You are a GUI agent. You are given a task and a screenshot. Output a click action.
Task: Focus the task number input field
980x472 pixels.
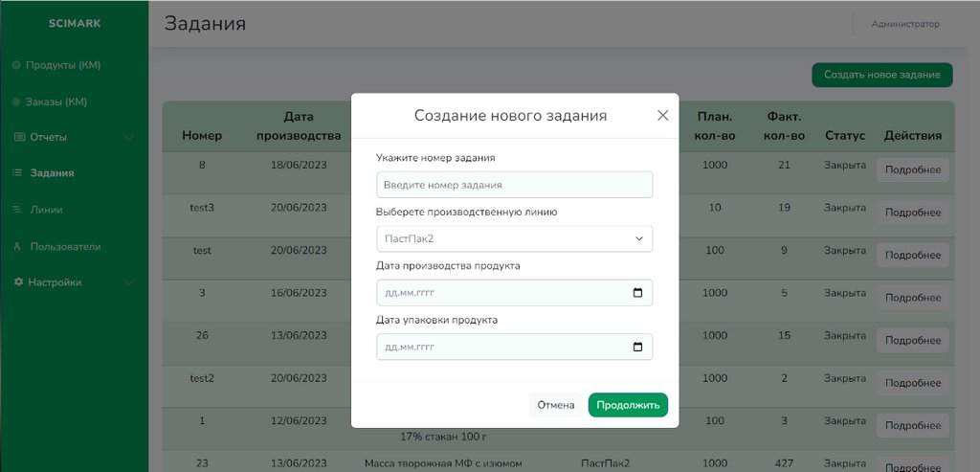click(x=514, y=185)
